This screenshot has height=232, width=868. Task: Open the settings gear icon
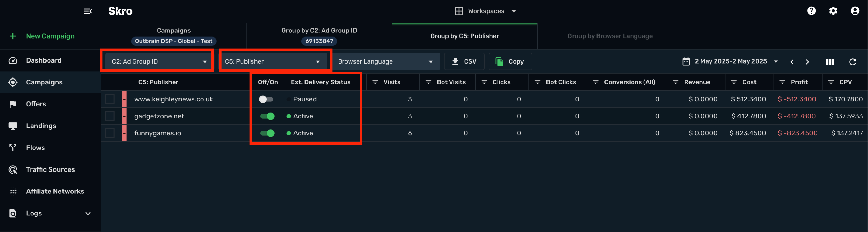coord(833,11)
